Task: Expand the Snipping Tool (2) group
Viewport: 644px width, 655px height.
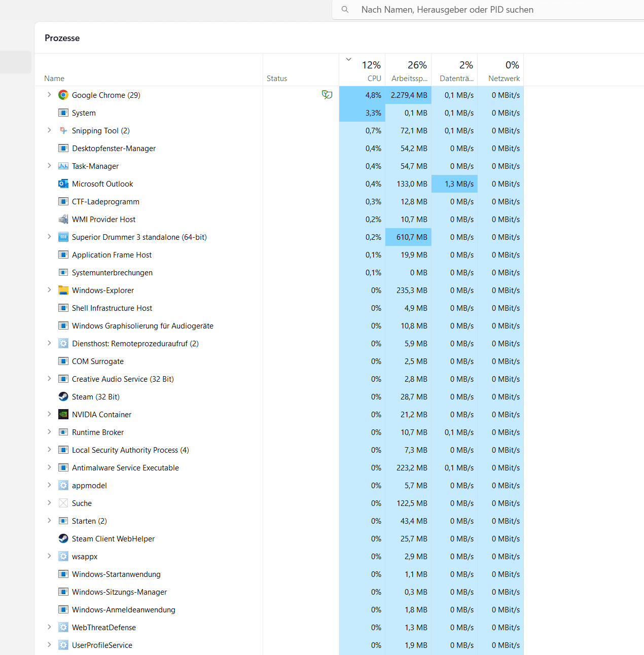Action: tap(49, 130)
